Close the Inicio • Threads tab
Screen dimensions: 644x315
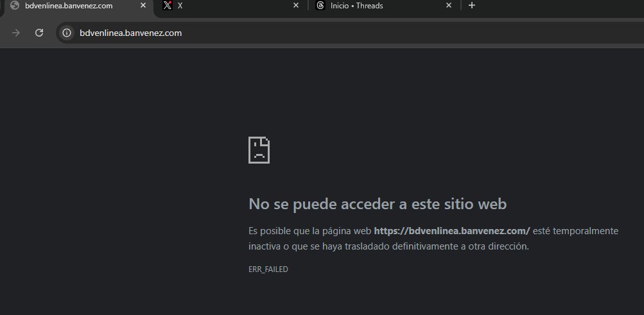pyautogui.click(x=449, y=6)
